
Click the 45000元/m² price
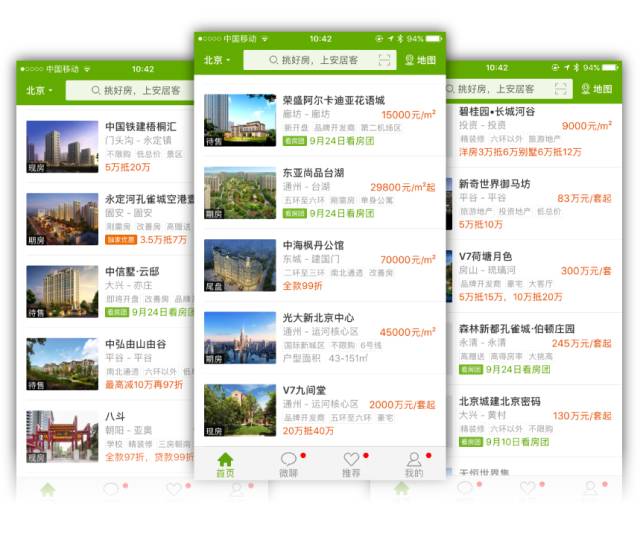pos(408,332)
